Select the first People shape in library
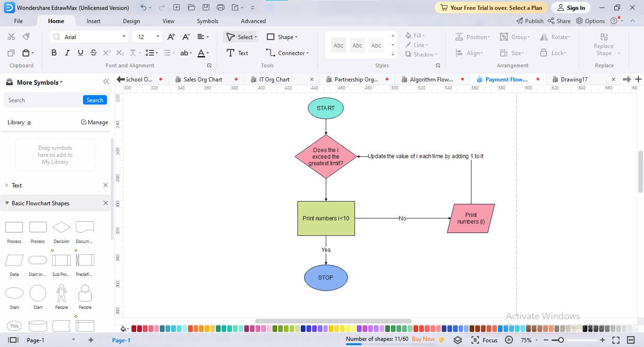 tap(61, 293)
